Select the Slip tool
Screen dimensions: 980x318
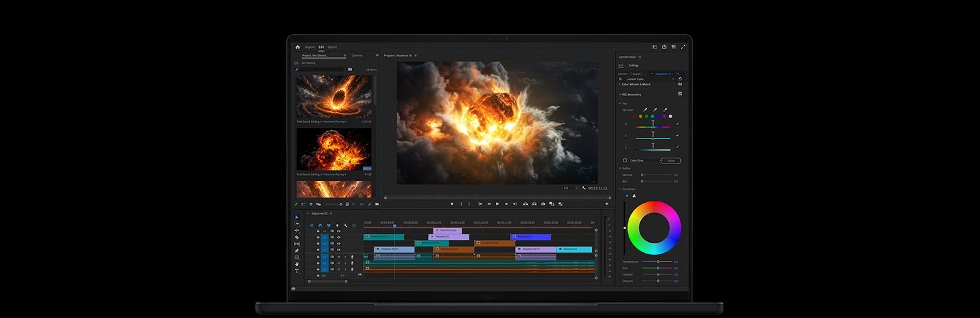(x=297, y=244)
